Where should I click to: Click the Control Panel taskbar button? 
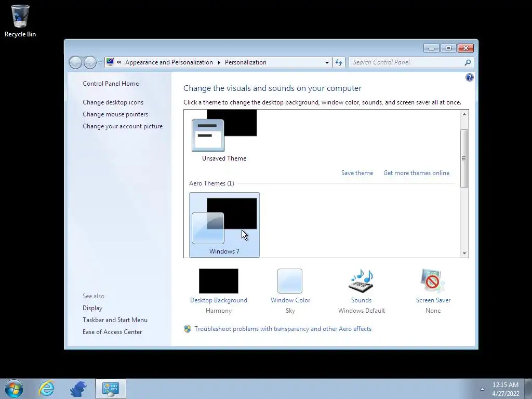pyautogui.click(x=110, y=389)
